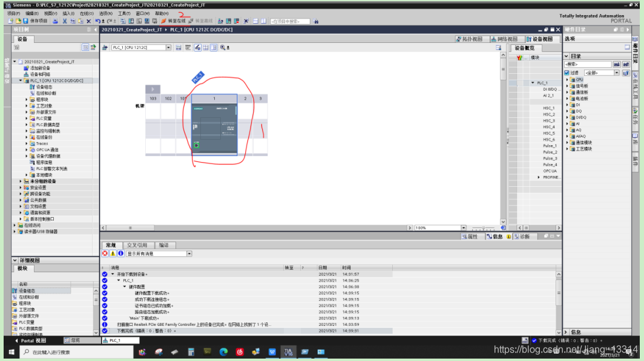Screen dimensions: 644x361
Task: Click the binoculars search icon in toolbar
Action: [x=316, y=21]
